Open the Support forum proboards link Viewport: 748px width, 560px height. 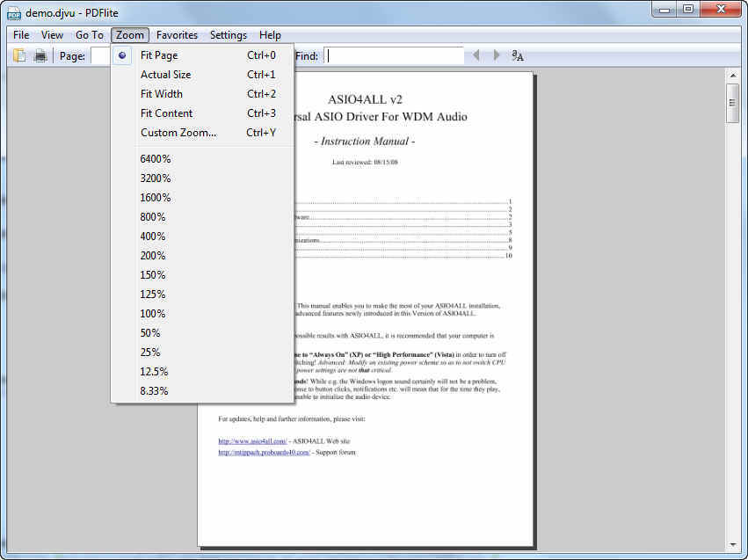pos(264,452)
